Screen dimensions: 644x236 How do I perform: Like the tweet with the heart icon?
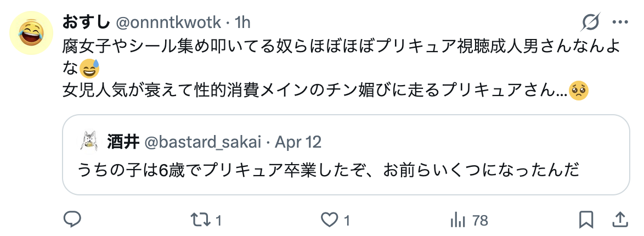pyautogui.click(x=329, y=220)
